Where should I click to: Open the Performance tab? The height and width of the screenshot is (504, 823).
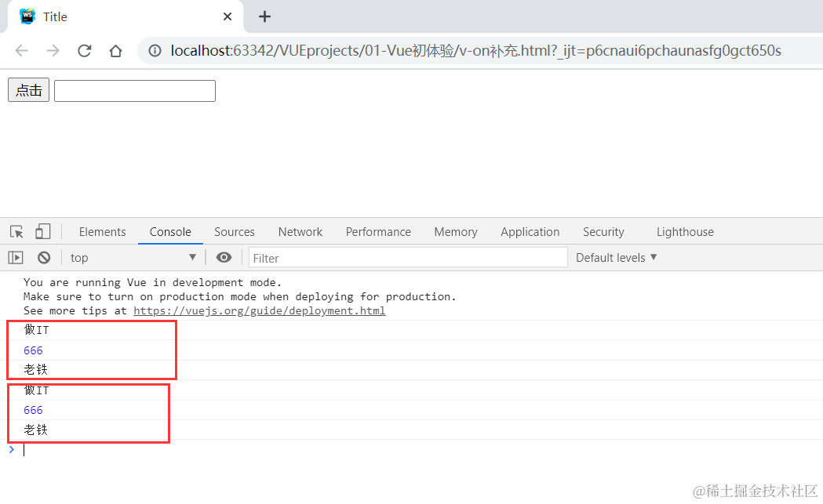point(378,232)
